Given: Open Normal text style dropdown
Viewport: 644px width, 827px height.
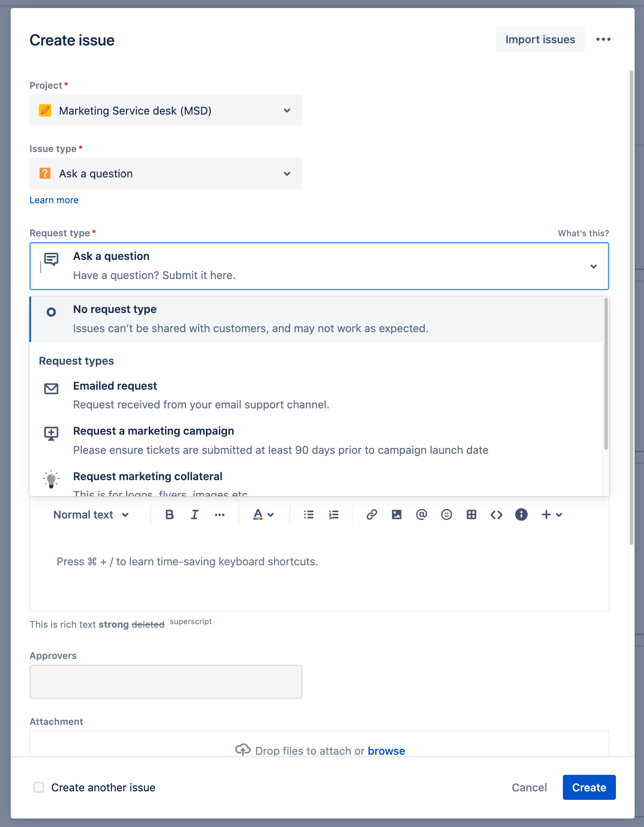Looking at the screenshot, I should click(x=91, y=514).
